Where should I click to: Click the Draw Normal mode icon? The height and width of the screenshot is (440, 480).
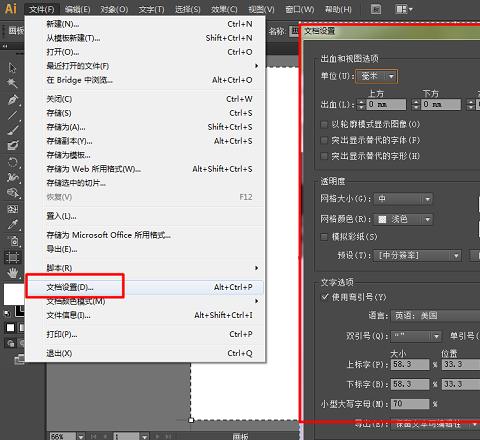coord(10,343)
